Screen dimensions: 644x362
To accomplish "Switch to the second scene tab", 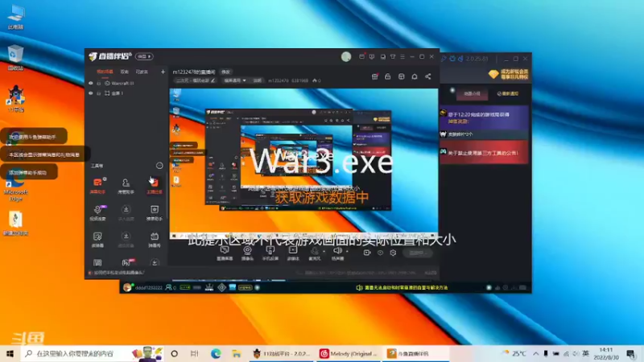I will coord(125,72).
